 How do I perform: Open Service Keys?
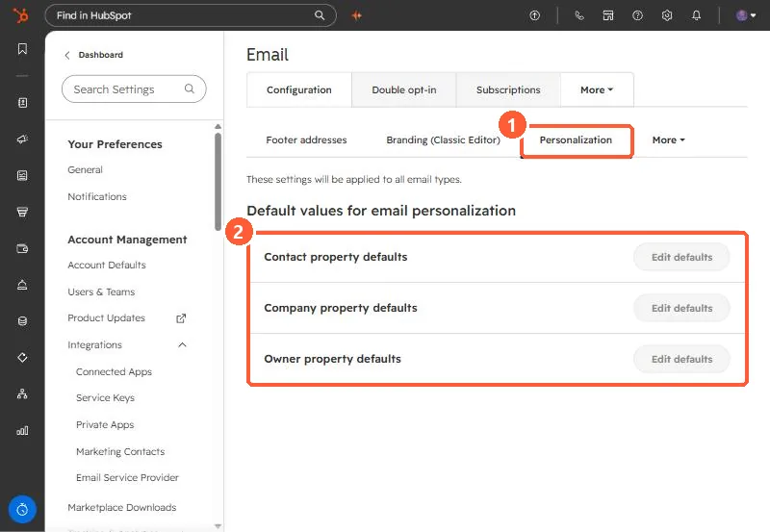tap(105, 398)
